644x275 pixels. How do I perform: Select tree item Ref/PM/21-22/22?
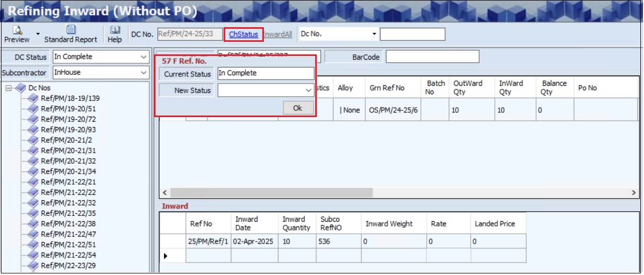pos(68,192)
